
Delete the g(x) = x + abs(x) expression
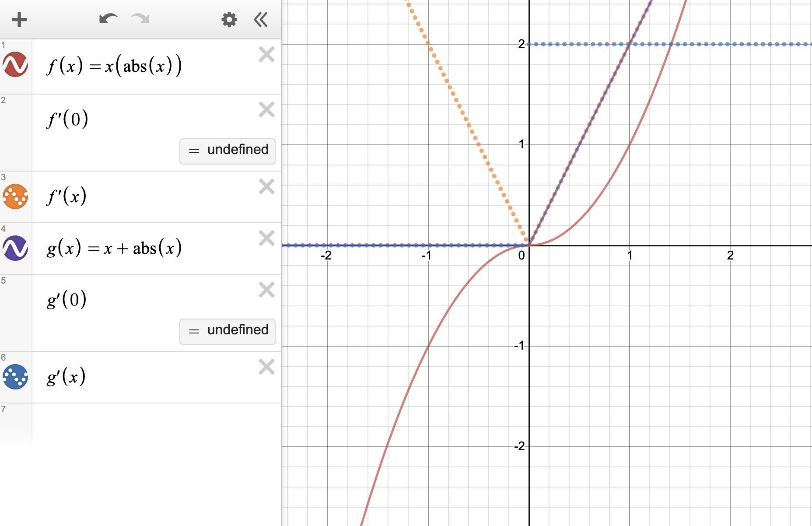coord(266,238)
